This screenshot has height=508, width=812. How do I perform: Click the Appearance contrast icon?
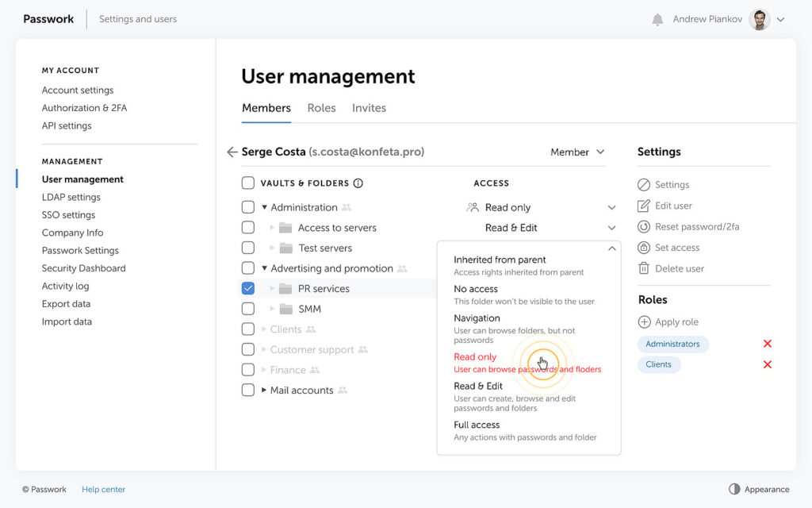734,489
